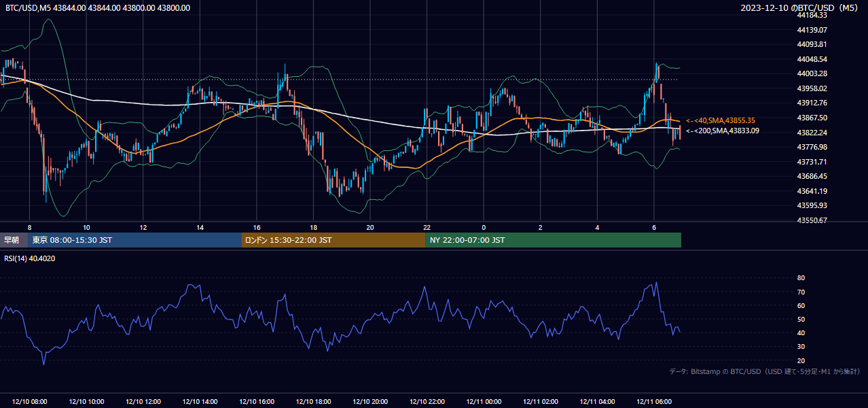Click price axis label 43822.24
The width and height of the screenshot is (868, 408).
coord(812,133)
